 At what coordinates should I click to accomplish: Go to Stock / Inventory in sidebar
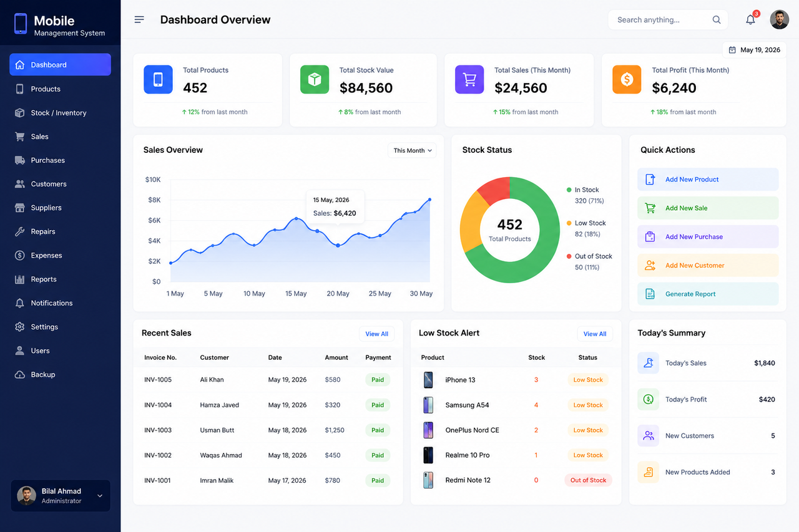pyautogui.click(x=60, y=113)
